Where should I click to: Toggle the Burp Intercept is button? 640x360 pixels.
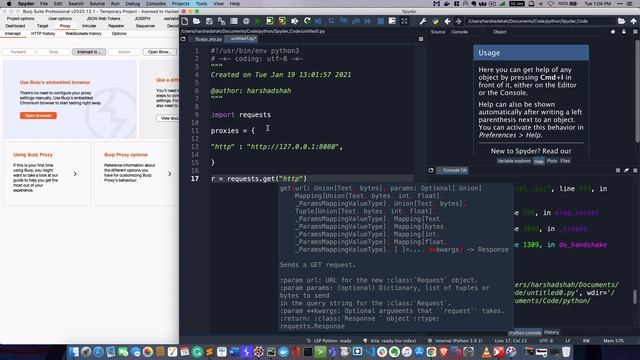point(89,52)
